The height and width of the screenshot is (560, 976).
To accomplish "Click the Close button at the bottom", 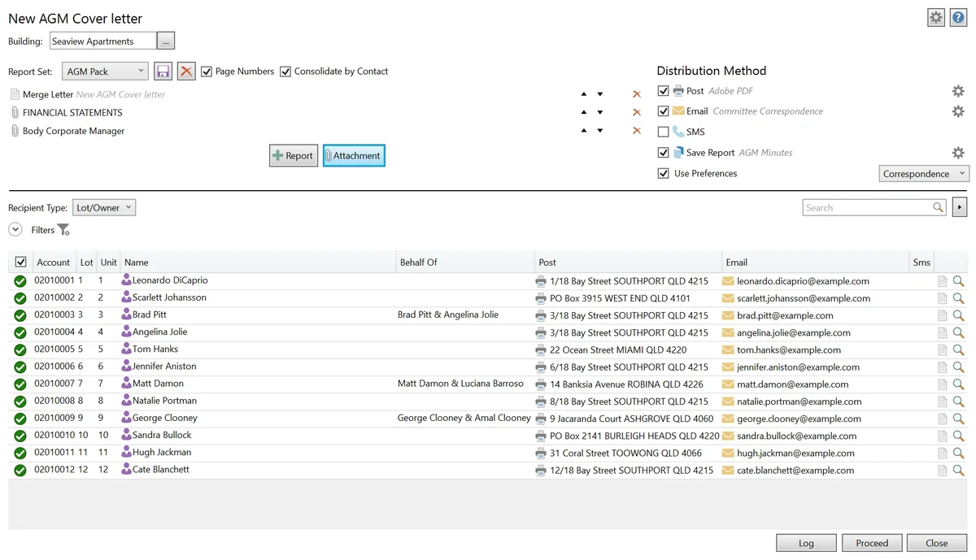I will (937, 543).
